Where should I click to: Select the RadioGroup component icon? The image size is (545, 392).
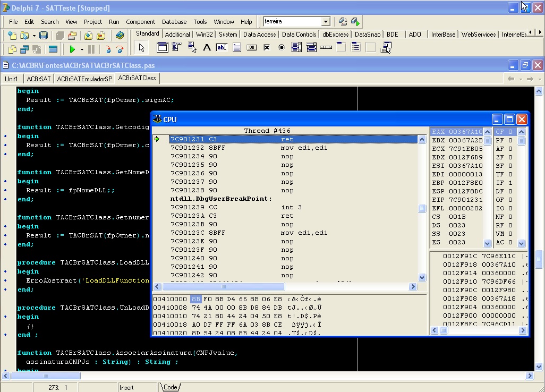pos(356,47)
